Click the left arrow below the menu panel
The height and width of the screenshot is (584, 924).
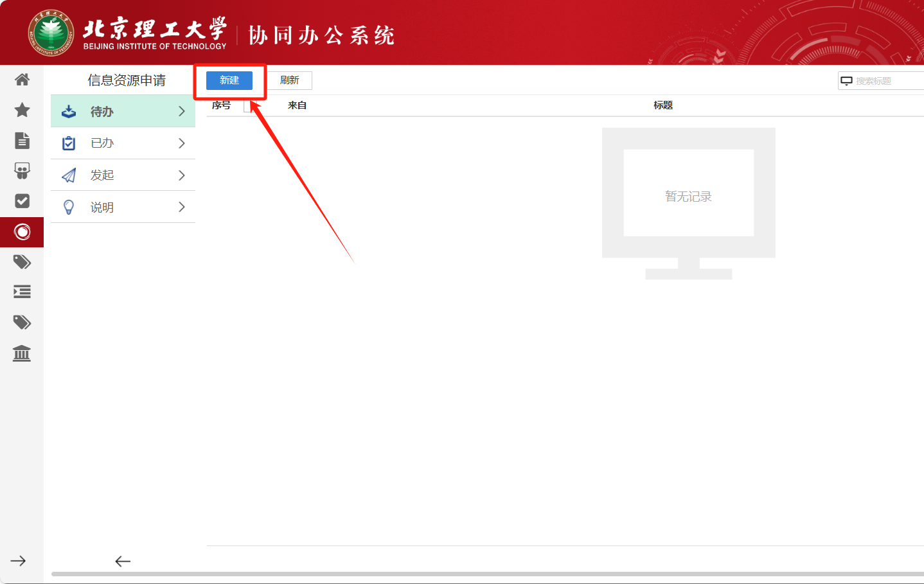[x=123, y=562]
